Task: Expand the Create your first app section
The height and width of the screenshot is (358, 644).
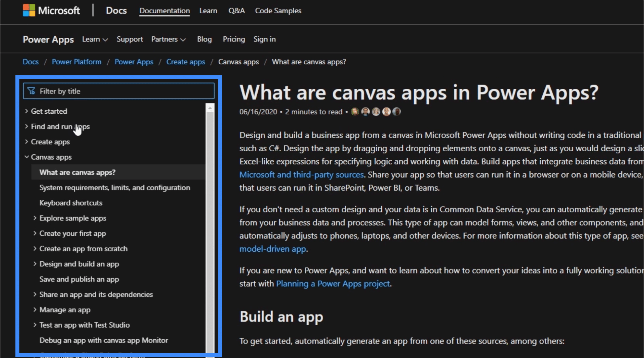Action: click(35, 233)
